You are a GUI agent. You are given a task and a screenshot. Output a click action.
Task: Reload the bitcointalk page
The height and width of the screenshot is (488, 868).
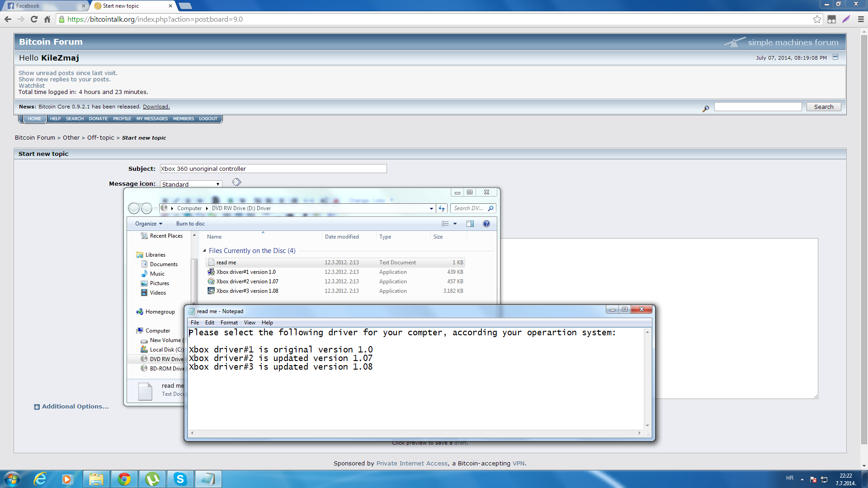[x=34, y=19]
